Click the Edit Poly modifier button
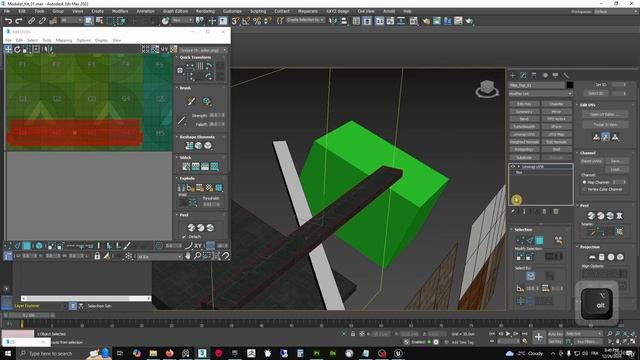The width and height of the screenshot is (640, 360). 524,104
